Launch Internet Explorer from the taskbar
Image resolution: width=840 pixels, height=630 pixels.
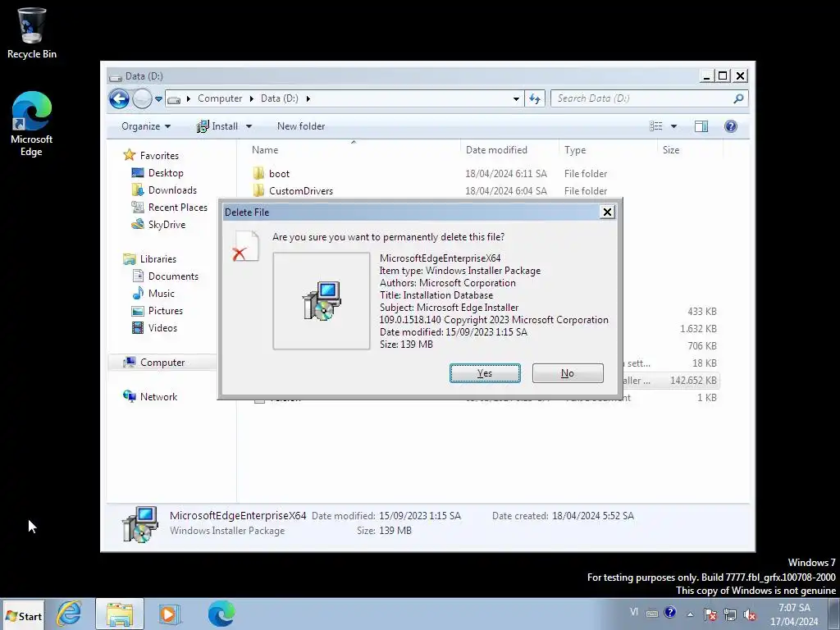click(x=69, y=614)
